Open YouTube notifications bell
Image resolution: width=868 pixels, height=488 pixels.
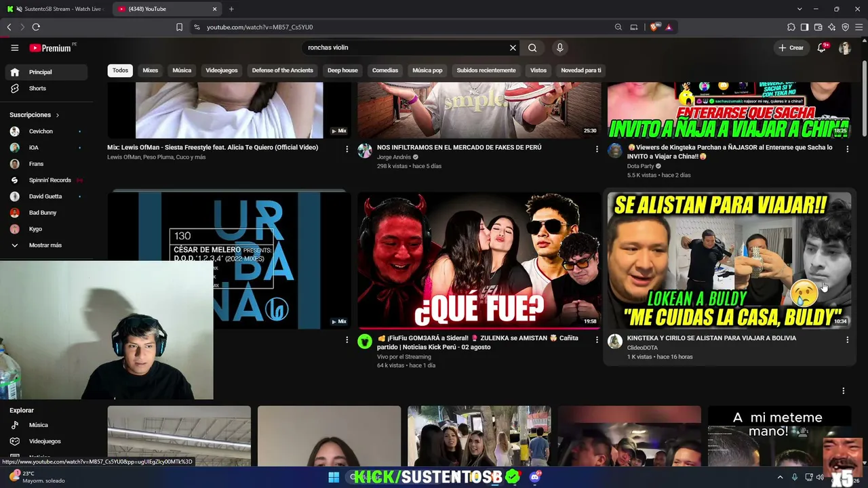click(821, 47)
